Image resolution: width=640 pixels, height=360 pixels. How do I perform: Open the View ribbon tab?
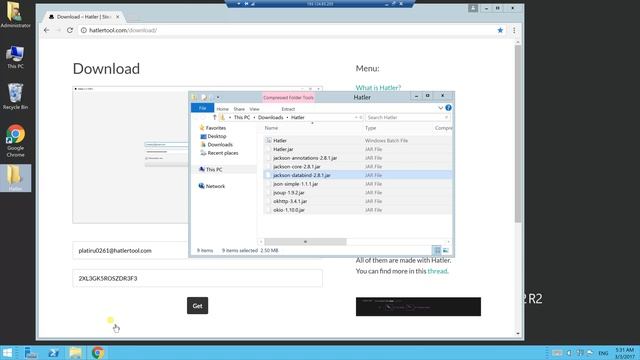pos(254,109)
